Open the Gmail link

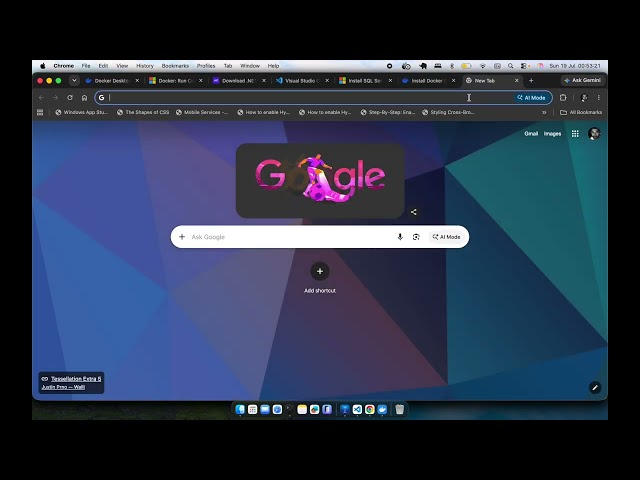click(x=531, y=133)
